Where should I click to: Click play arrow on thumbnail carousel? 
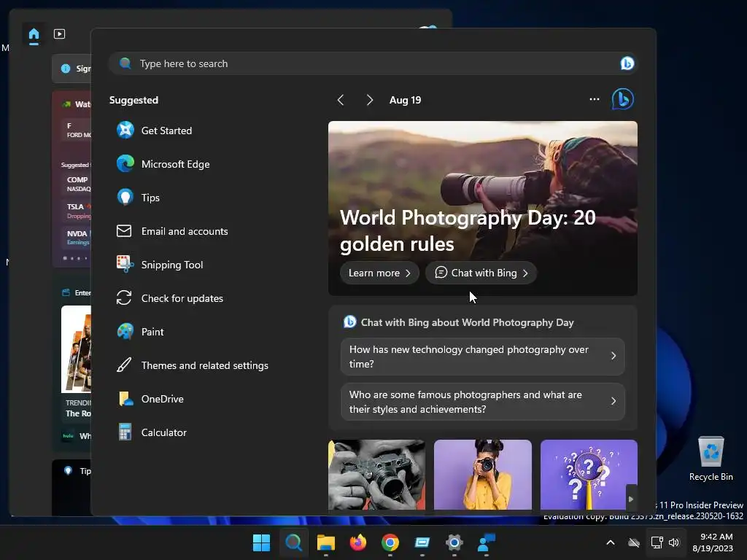[x=631, y=499]
